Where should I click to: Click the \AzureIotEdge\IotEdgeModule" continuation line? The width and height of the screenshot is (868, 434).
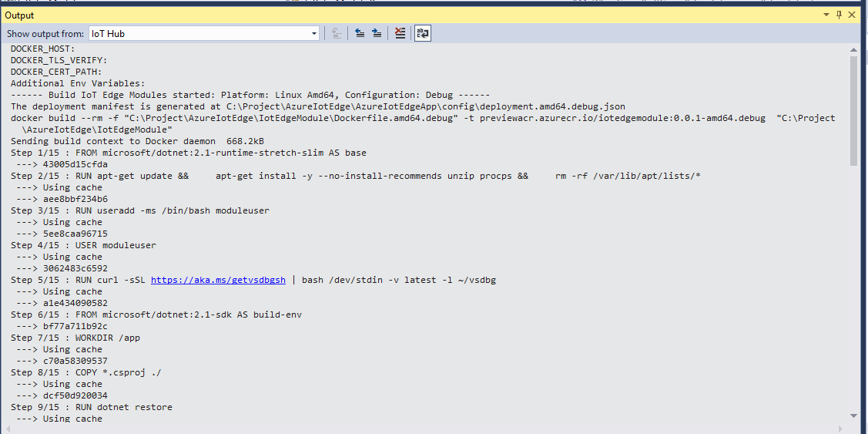point(97,130)
